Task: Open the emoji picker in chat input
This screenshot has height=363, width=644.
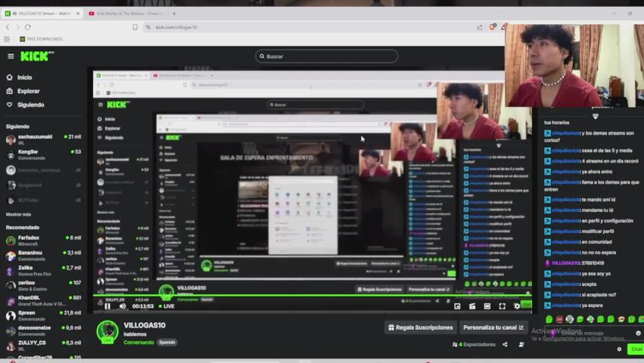Action: pos(638,333)
